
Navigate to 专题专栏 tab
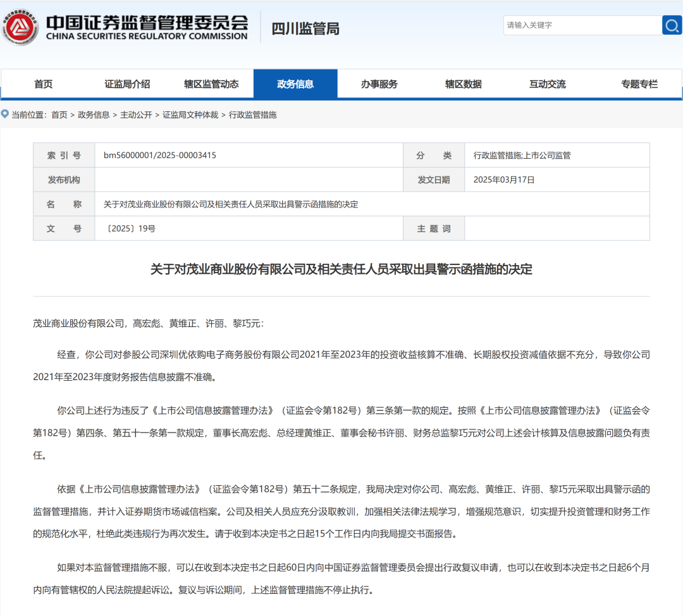point(639,84)
